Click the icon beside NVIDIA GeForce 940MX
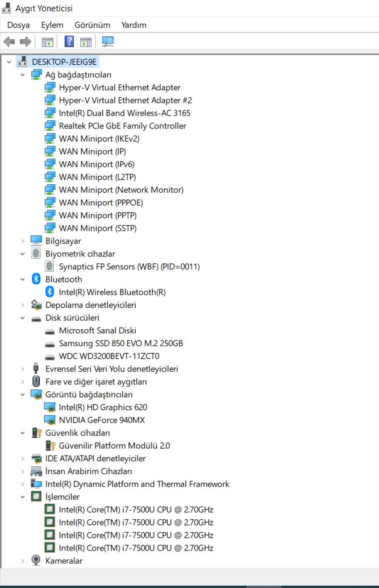 coord(49,420)
